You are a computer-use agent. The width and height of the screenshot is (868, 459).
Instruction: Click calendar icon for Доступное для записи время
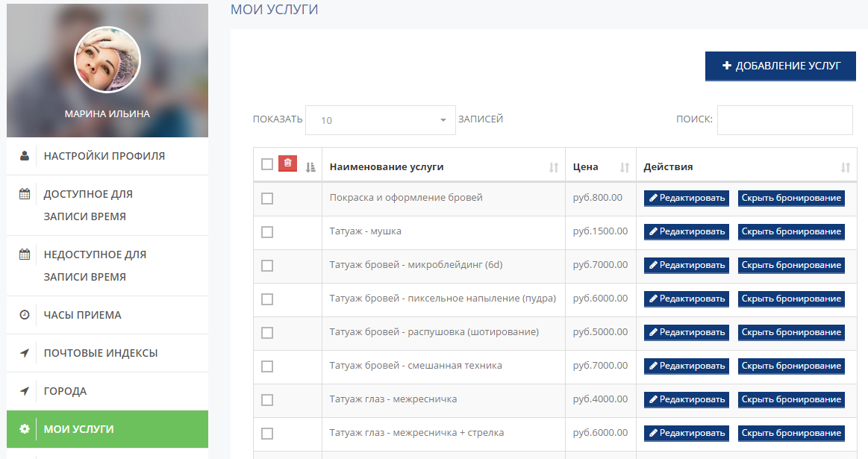25,194
